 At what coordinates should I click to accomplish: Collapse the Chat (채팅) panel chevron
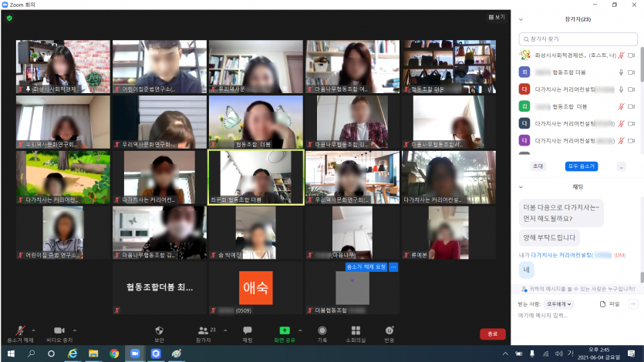521,187
